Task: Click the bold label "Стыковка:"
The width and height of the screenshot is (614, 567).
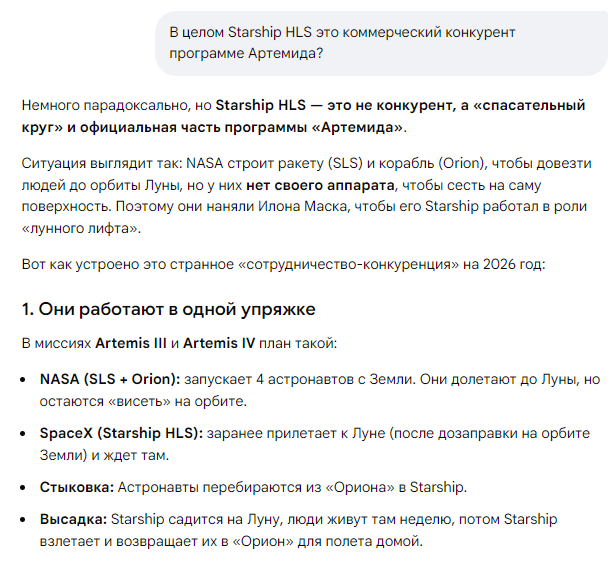Action: pyautogui.click(x=76, y=487)
